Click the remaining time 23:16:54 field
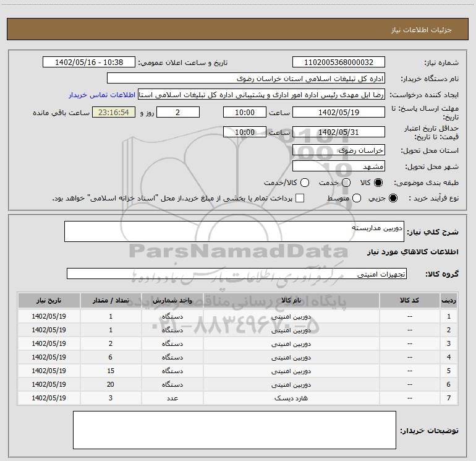 114,113
